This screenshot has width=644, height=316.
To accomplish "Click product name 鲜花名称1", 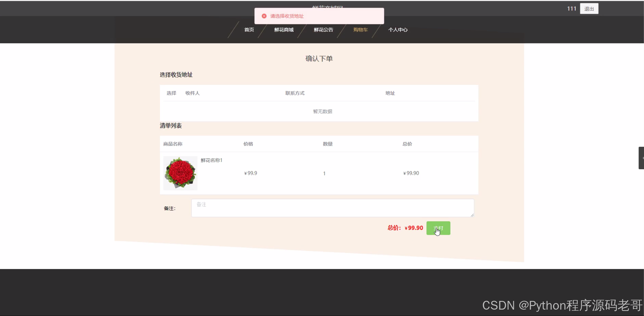I will [212, 160].
